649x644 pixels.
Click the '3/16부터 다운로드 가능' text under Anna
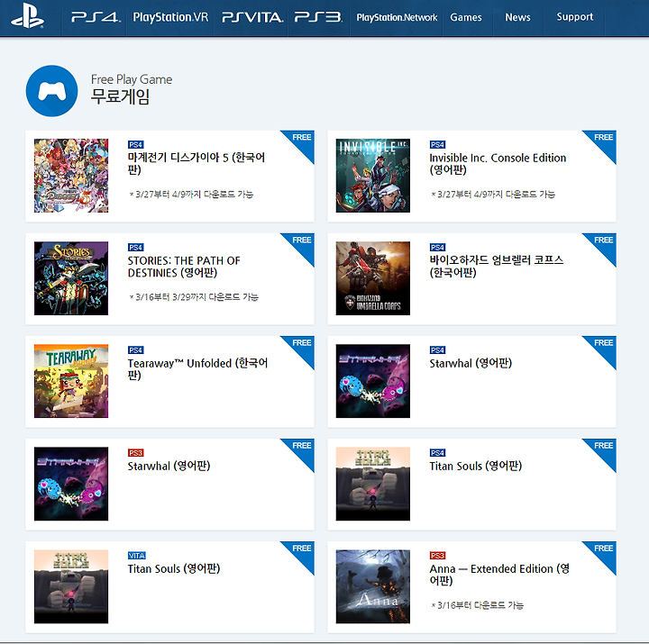click(x=478, y=605)
